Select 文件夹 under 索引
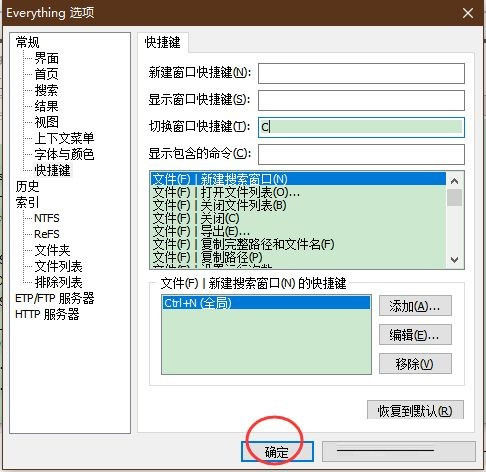The height and width of the screenshot is (472, 486). pyautogui.click(x=53, y=250)
